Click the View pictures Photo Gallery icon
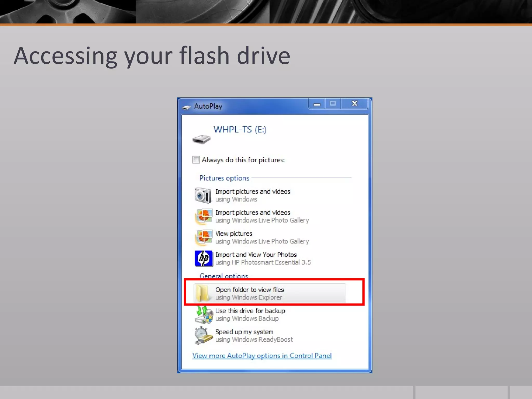 coord(203,237)
